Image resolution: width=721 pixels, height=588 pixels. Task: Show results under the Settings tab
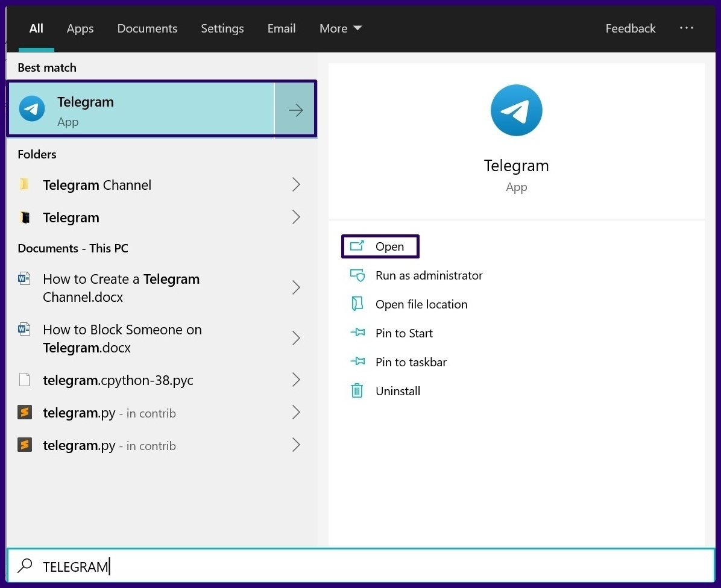222,28
